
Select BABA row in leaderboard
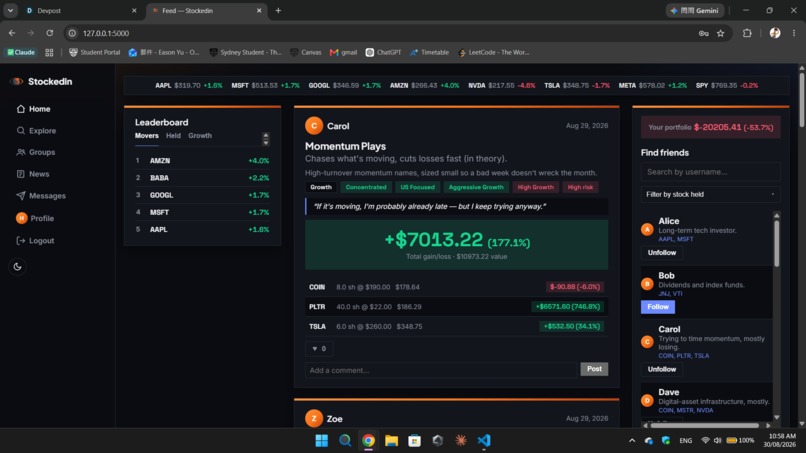coord(203,178)
